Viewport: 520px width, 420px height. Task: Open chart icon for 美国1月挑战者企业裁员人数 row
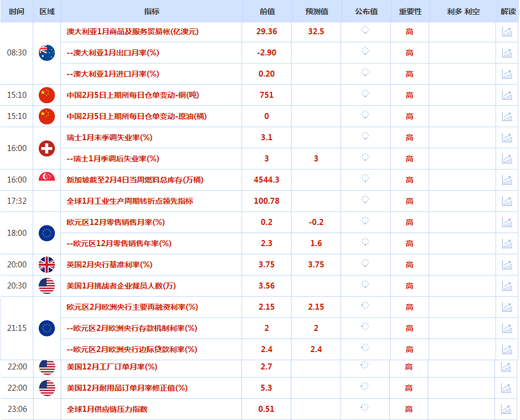click(x=507, y=286)
